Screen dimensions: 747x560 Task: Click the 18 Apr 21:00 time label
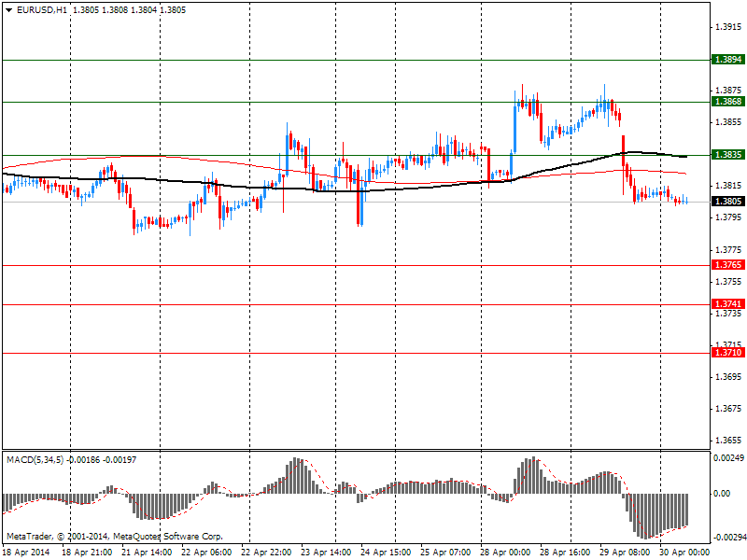click(87, 553)
